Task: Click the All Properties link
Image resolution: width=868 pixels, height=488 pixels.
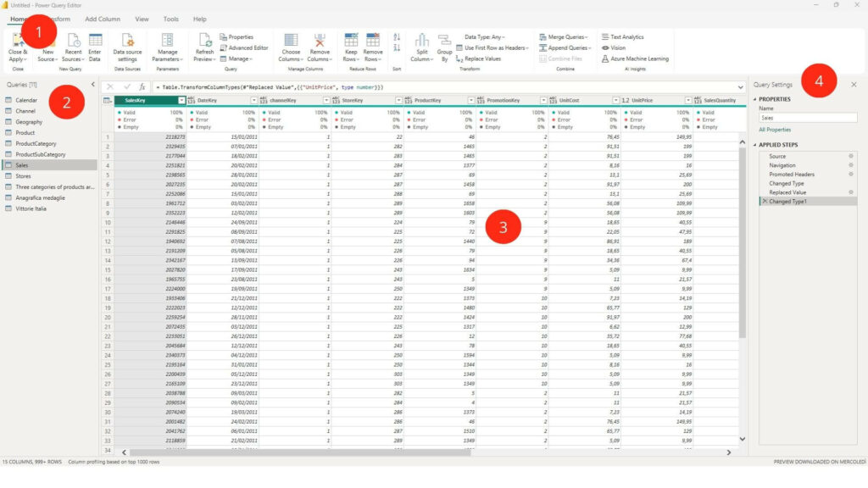Action: coord(775,130)
